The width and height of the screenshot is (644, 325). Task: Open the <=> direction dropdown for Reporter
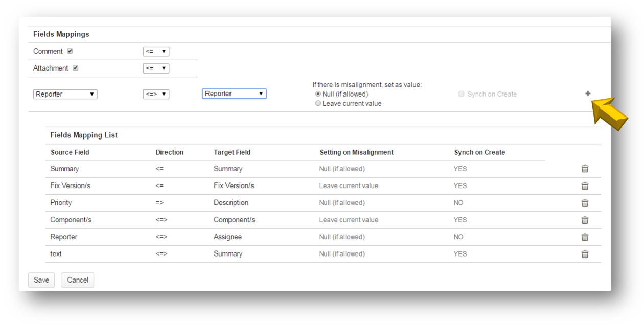click(156, 94)
